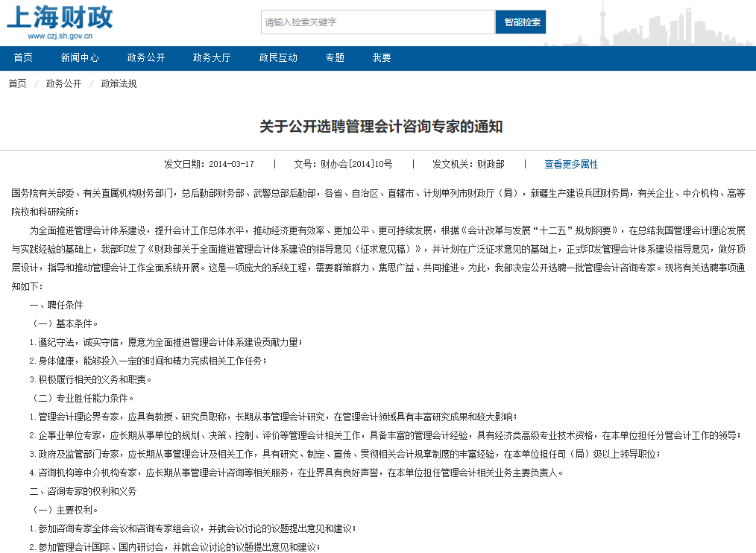Click the 发文日期 2014-03-17 text
This screenshot has width=756, height=553.
pyautogui.click(x=209, y=164)
